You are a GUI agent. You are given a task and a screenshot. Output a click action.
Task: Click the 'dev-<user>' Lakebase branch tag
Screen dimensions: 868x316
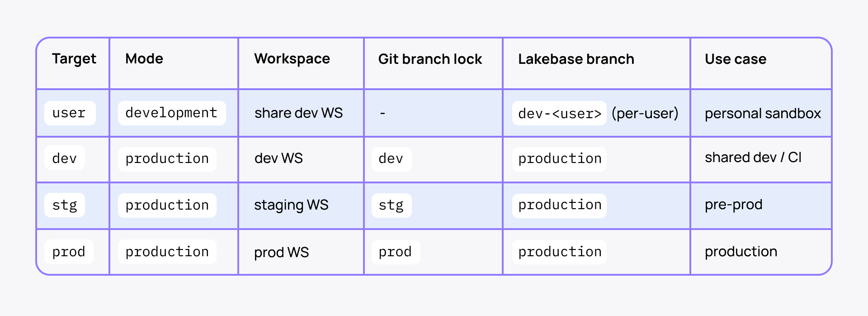coord(559,113)
